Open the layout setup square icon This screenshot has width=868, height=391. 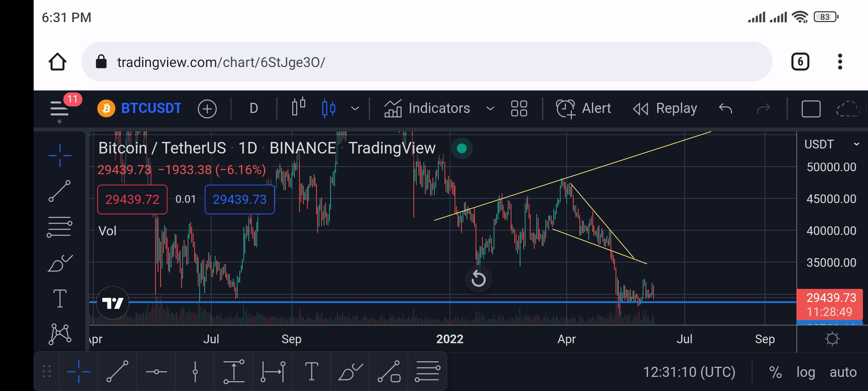[x=811, y=109]
